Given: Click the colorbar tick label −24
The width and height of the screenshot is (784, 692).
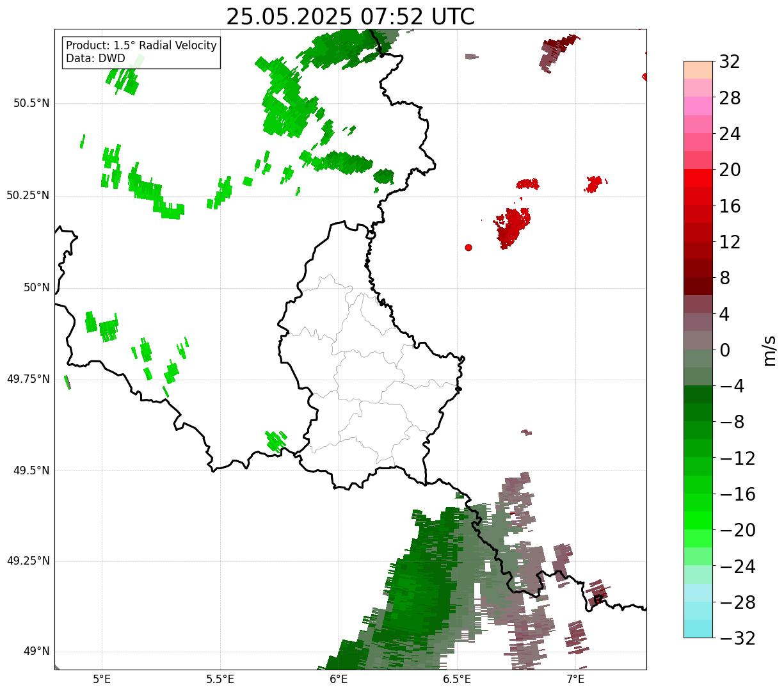Looking at the screenshot, I should pos(737,567).
